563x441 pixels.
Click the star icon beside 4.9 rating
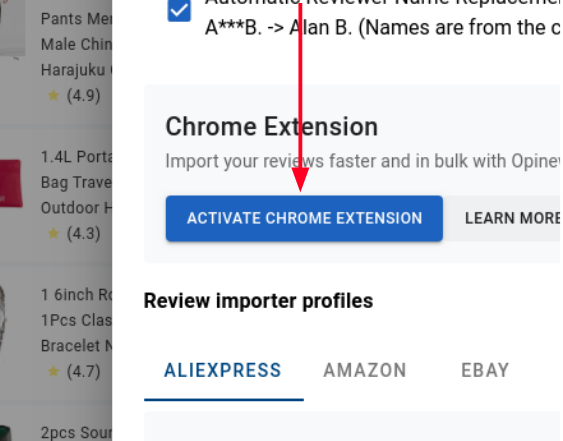(53, 96)
